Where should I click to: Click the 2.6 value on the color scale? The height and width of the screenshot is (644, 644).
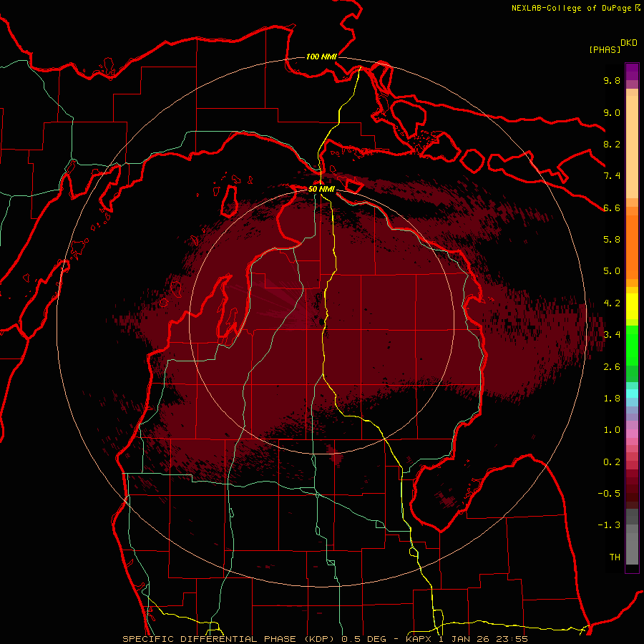(612, 367)
